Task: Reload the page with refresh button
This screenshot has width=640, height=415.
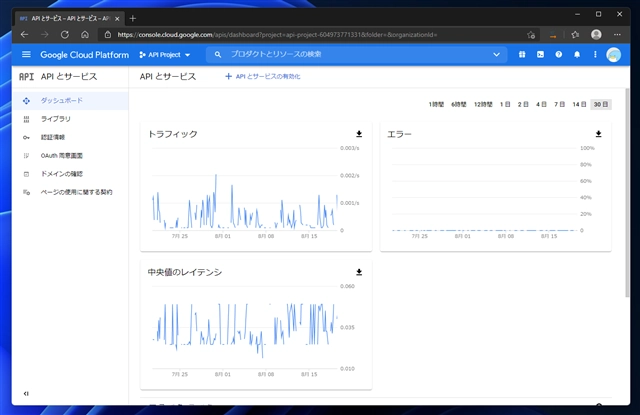Action: pos(64,35)
